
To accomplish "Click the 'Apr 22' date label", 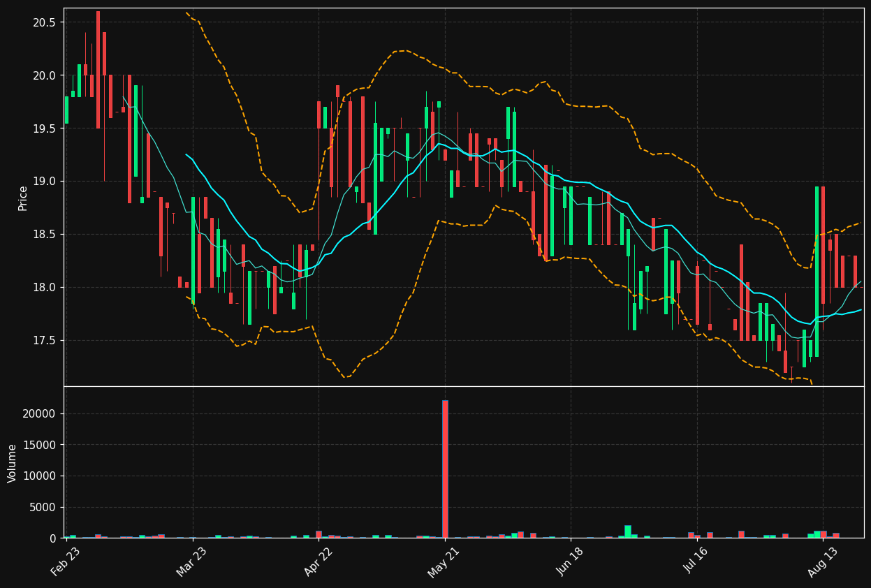I will (x=318, y=561).
